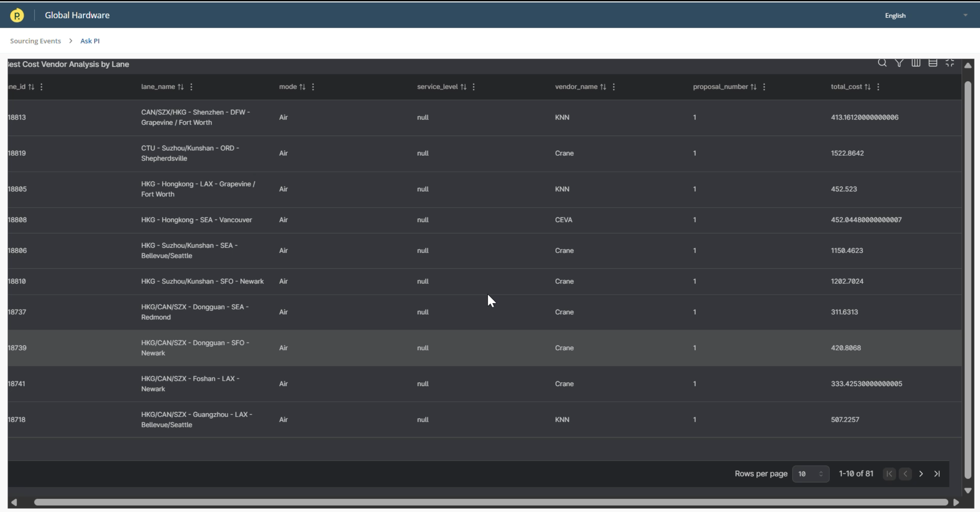Image resolution: width=980 pixels, height=512 pixels.
Task: Click the Ask PI breadcrumb
Action: point(90,41)
